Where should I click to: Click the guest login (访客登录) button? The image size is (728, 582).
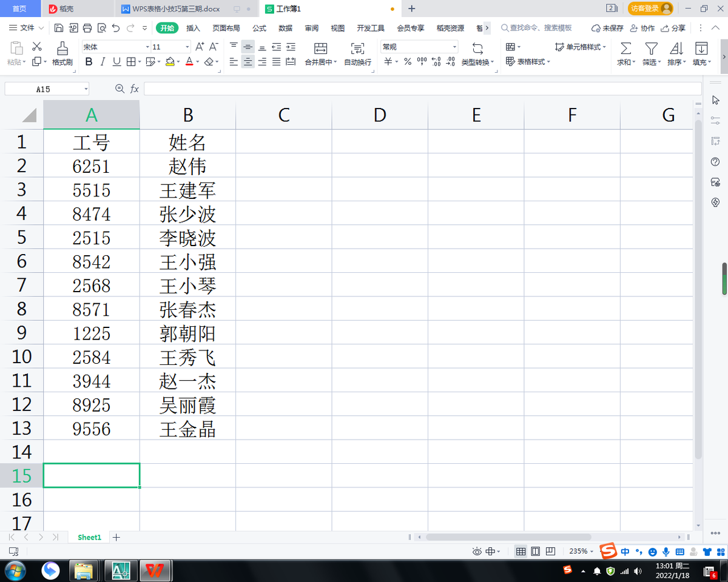[x=651, y=8]
